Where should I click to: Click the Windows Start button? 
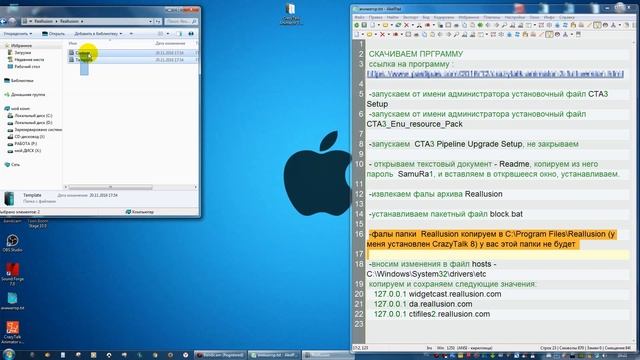point(9,354)
